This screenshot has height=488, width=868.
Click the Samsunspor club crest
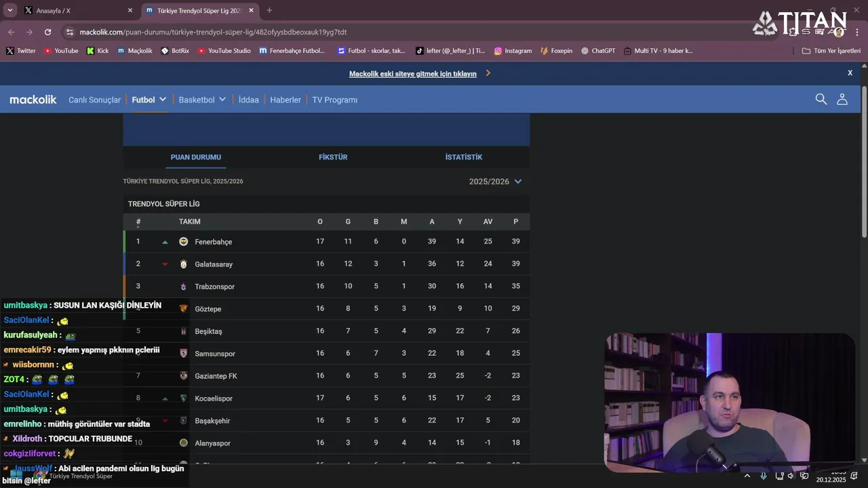(x=183, y=353)
